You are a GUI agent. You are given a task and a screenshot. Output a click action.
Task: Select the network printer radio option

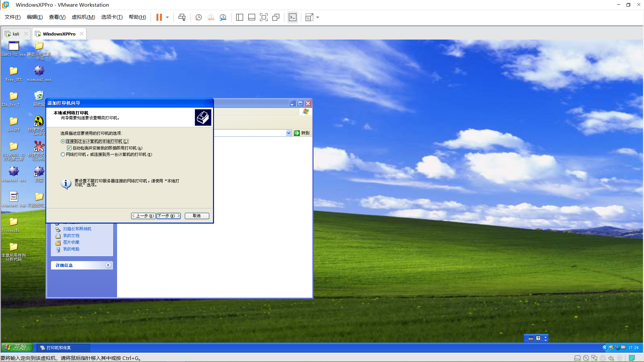tap(63, 155)
